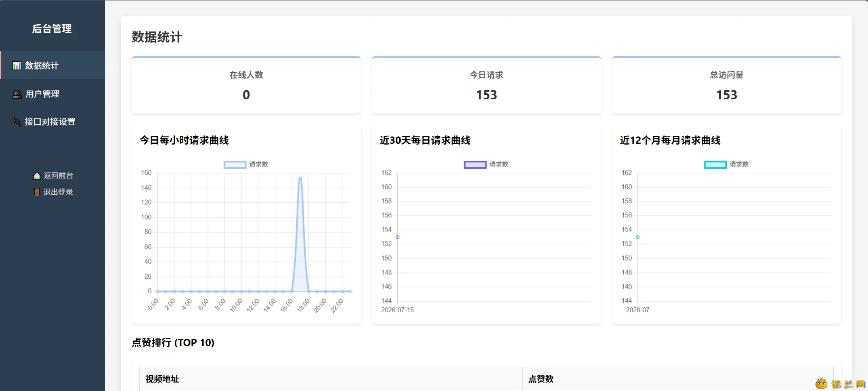868x391 pixels.
Task: Click the 近30天每日请求曲线 chart title
Action: (425, 140)
